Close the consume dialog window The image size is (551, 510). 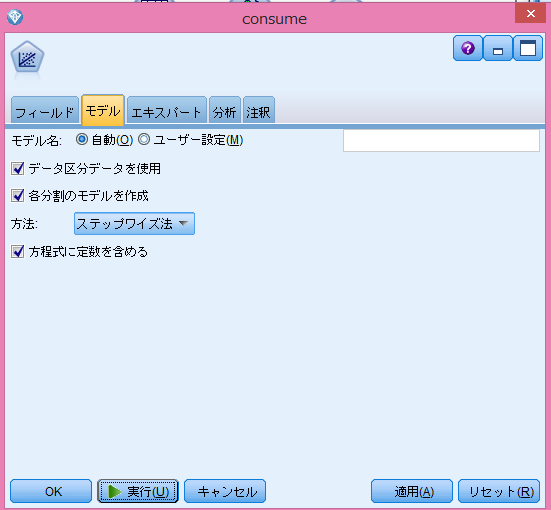coord(530,13)
